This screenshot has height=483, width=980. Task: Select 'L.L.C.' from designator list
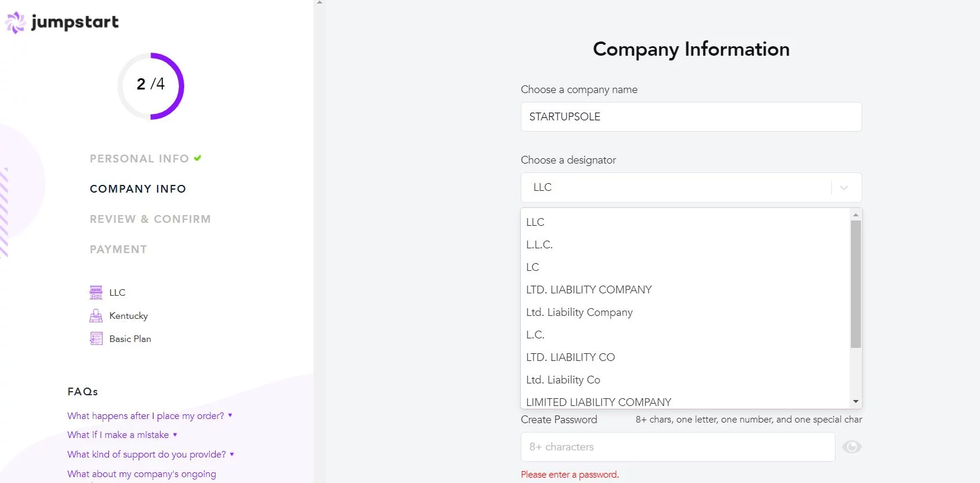coord(539,245)
